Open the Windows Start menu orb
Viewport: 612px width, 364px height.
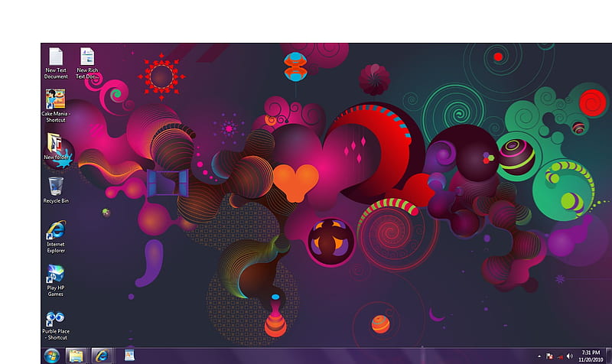pyautogui.click(x=51, y=356)
